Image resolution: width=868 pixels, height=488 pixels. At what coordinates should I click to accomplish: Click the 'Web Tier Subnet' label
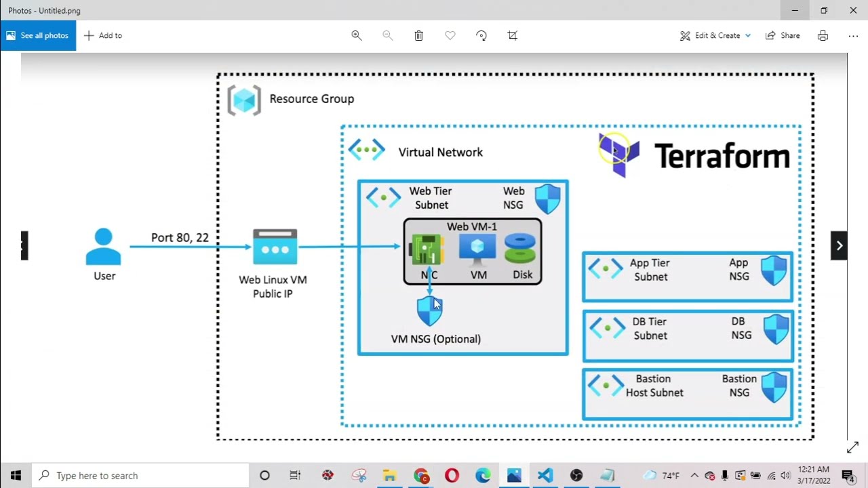click(431, 198)
